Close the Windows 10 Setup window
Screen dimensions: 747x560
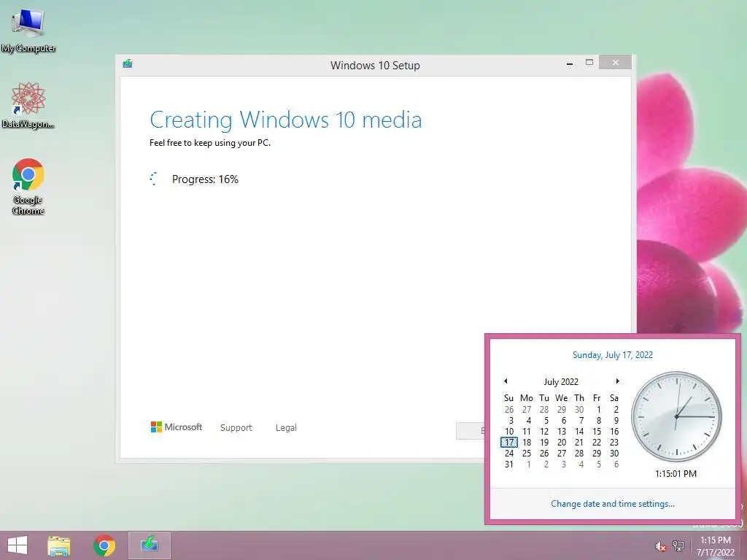click(616, 63)
